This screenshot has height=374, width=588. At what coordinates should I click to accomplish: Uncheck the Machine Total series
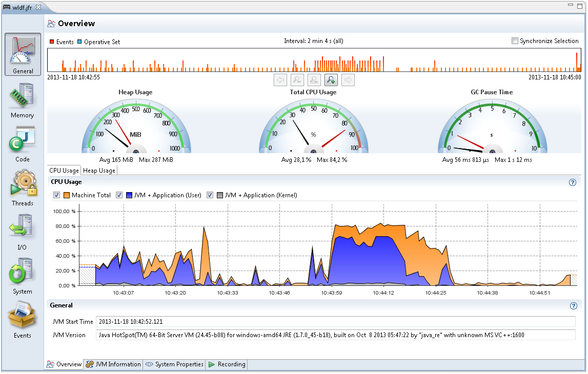click(x=57, y=195)
